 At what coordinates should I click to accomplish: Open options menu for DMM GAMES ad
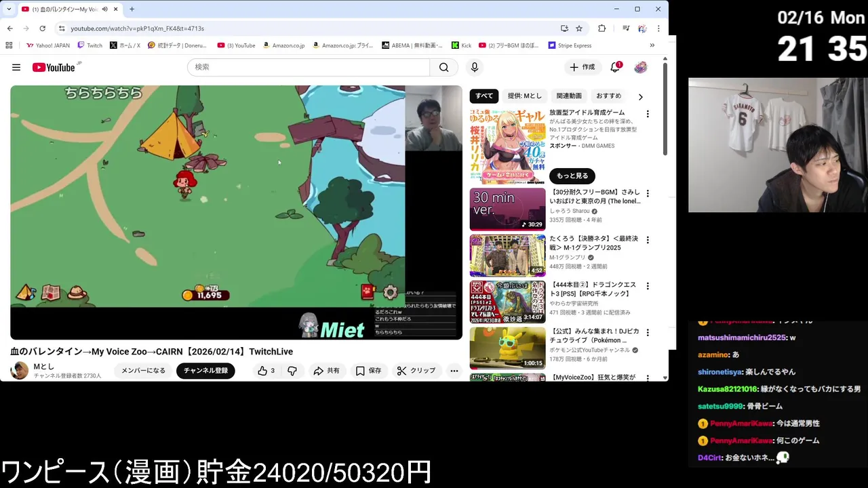click(648, 114)
